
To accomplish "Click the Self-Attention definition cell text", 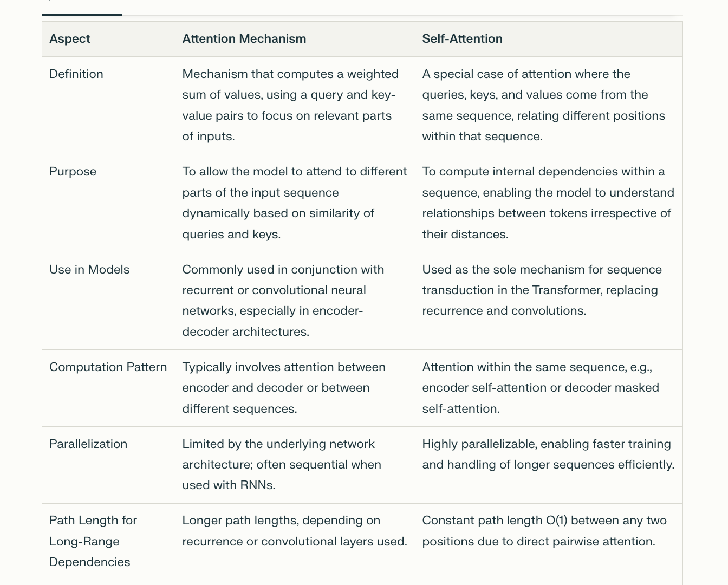I will click(x=544, y=105).
